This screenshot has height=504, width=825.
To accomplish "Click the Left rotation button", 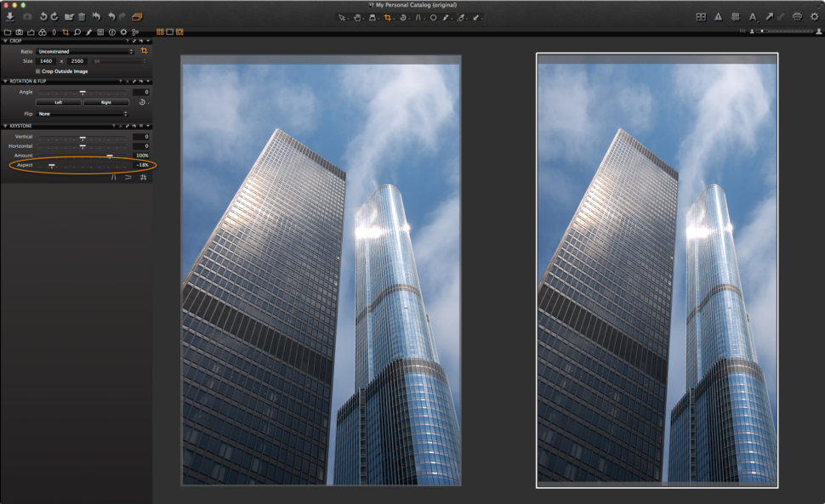I will 59,102.
